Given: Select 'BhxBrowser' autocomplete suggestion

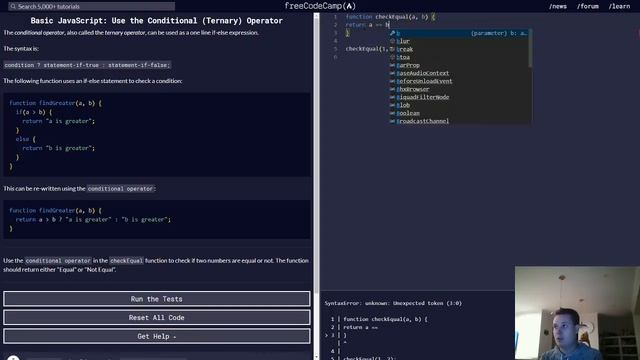Looking at the screenshot, I should [x=458, y=89].
